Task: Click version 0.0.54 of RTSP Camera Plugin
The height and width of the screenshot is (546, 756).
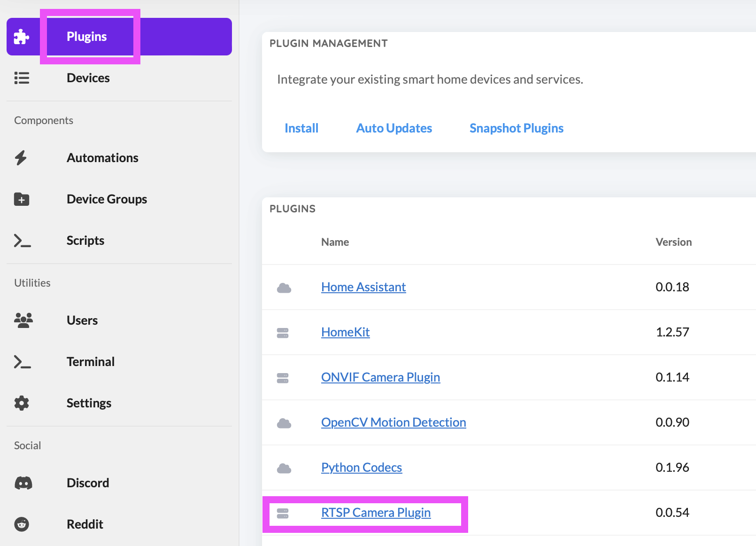Action: click(672, 513)
